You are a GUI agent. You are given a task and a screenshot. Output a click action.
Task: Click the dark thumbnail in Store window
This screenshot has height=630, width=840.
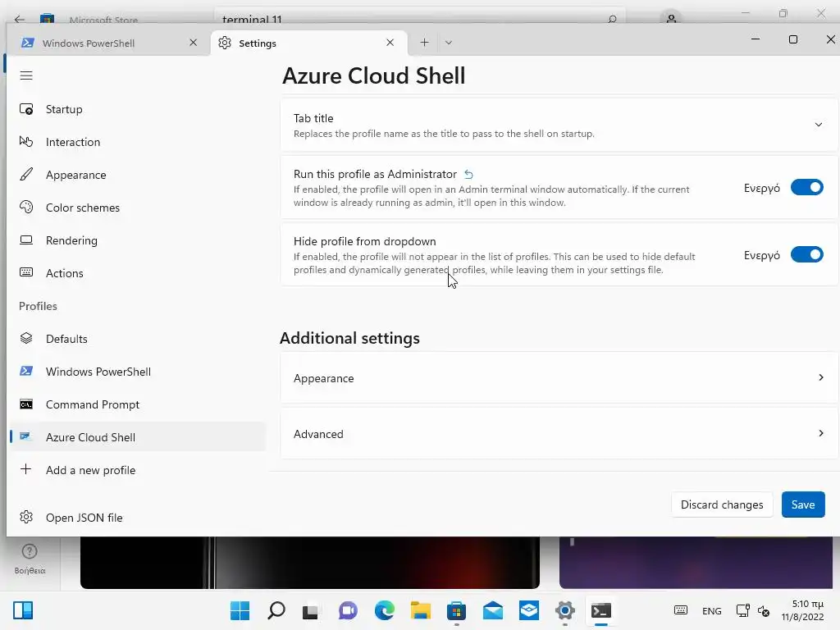point(309,563)
